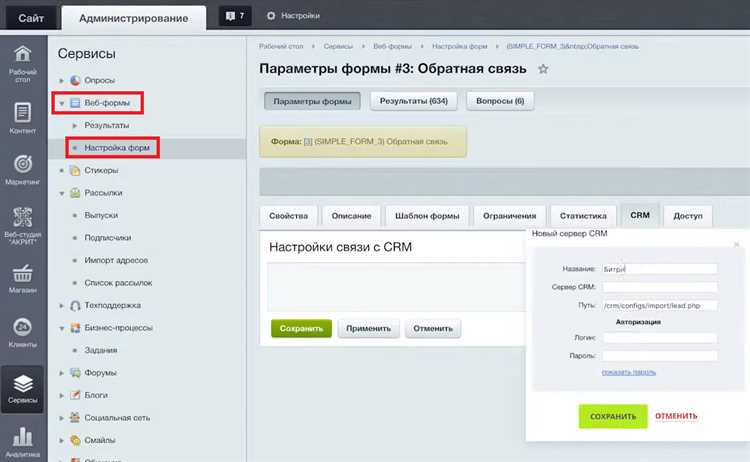Click the Бизнес-процессы tree icon
This screenshot has width=750, height=462.
coord(75,328)
